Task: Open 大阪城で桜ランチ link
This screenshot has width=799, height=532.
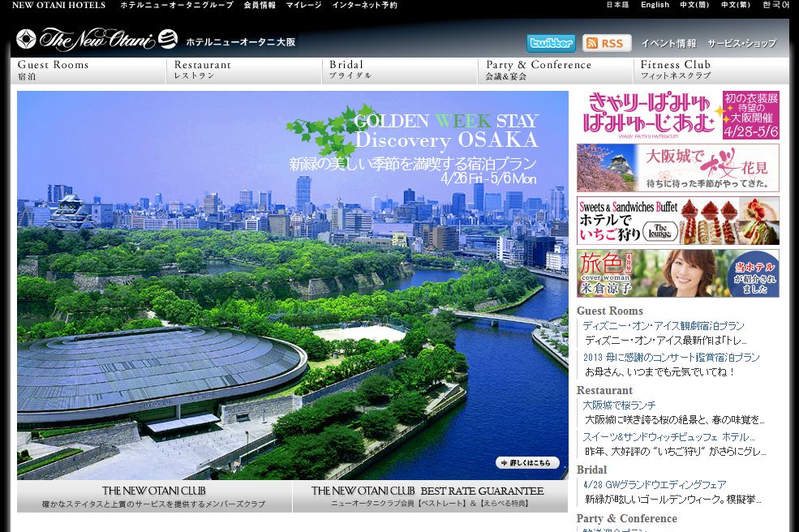Action: click(x=619, y=405)
